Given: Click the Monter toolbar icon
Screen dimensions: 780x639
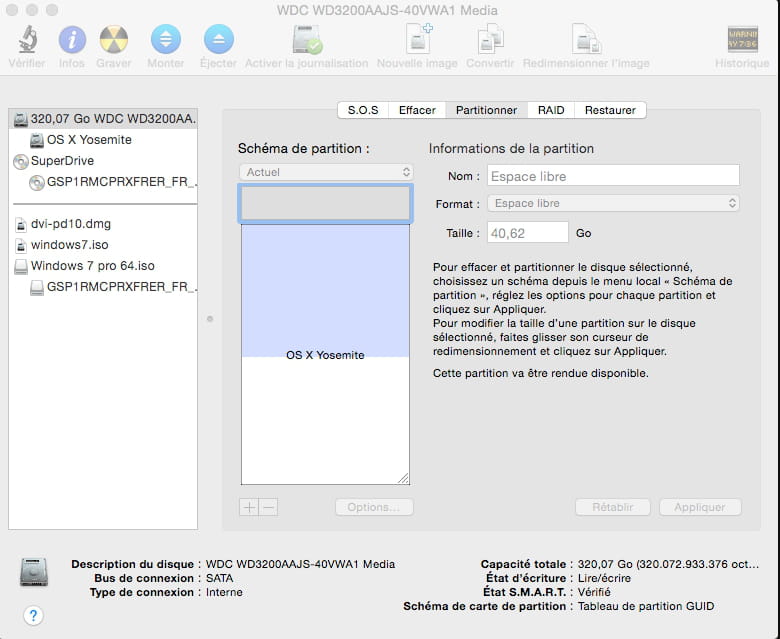Looking at the screenshot, I should 166,39.
